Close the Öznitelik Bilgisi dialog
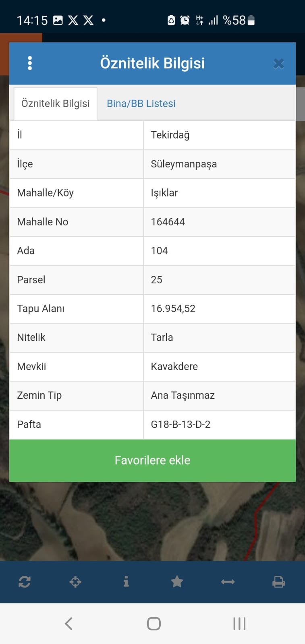The width and height of the screenshot is (305, 644). 278,64
